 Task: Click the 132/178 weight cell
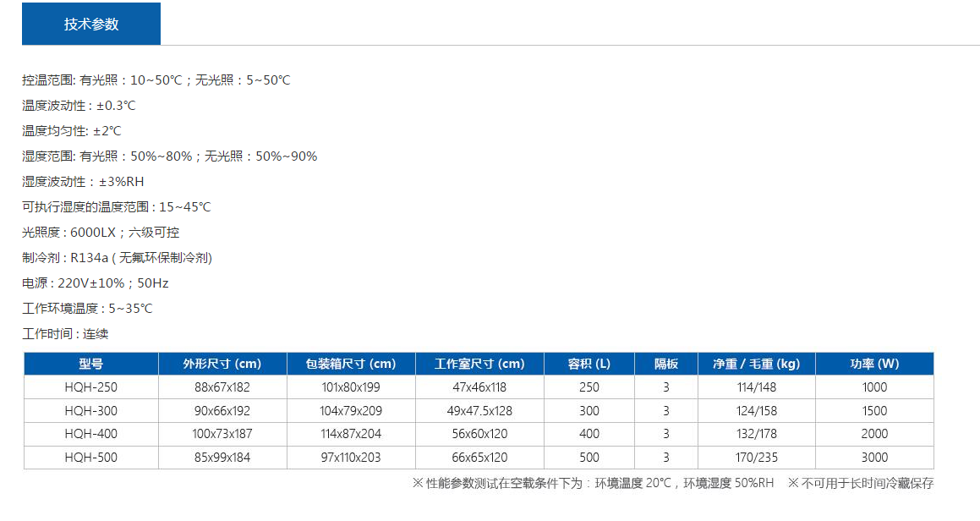pyautogui.click(x=757, y=434)
